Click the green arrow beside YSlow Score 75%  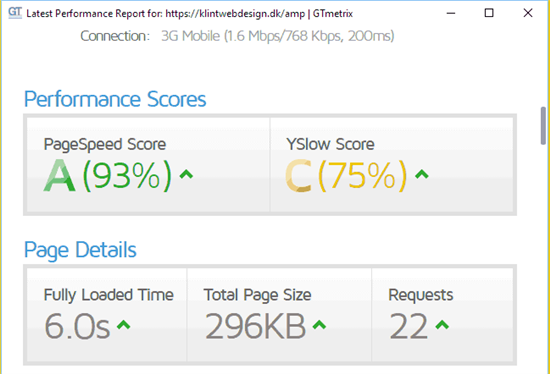pos(422,174)
